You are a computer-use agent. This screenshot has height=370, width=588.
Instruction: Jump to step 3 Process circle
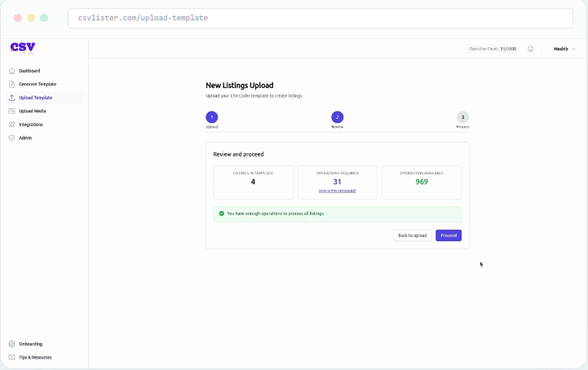coord(462,117)
